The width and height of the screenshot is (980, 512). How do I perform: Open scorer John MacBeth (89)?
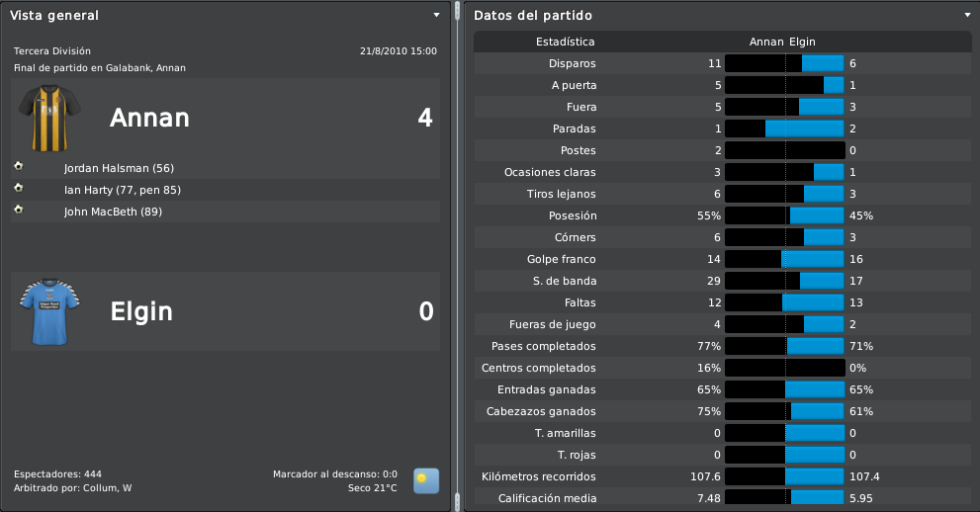click(x=113, y=213)
